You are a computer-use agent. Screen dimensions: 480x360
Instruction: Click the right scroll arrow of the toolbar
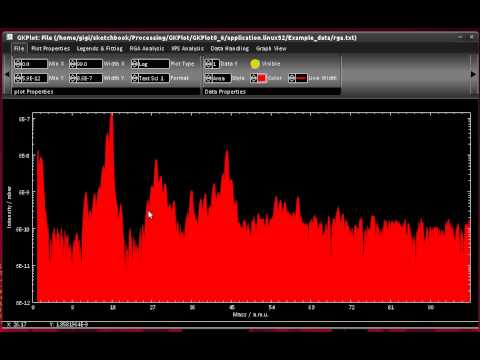point(473,74)
